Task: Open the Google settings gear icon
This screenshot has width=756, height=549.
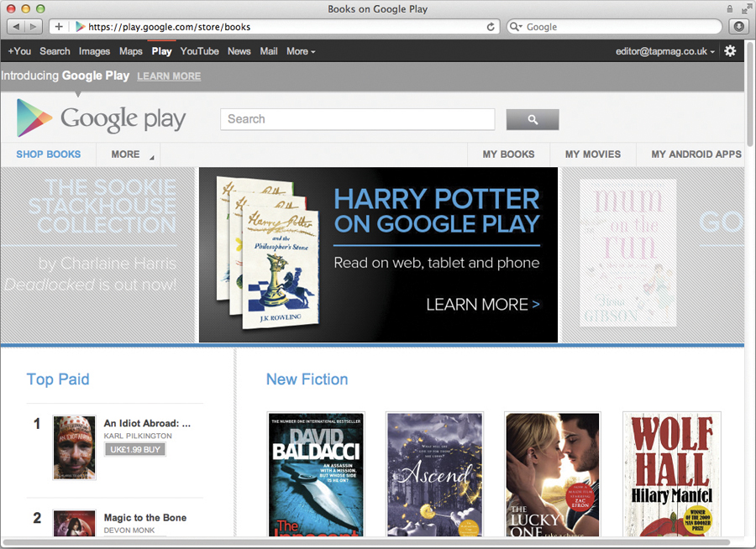Action: tap(730, 51)
